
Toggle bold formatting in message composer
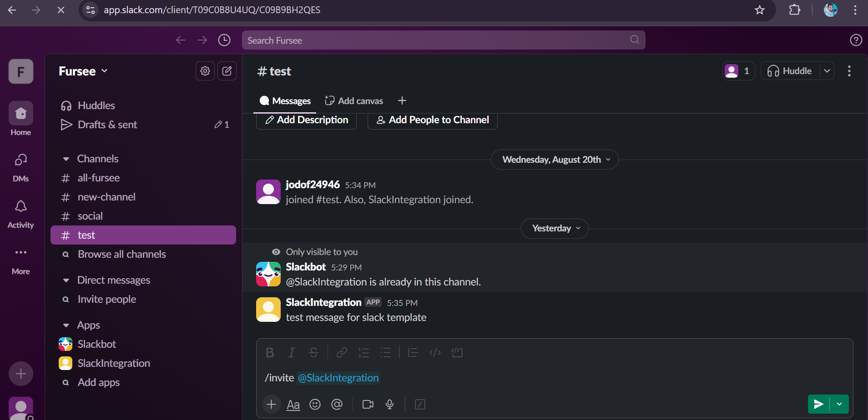point(270,353)
